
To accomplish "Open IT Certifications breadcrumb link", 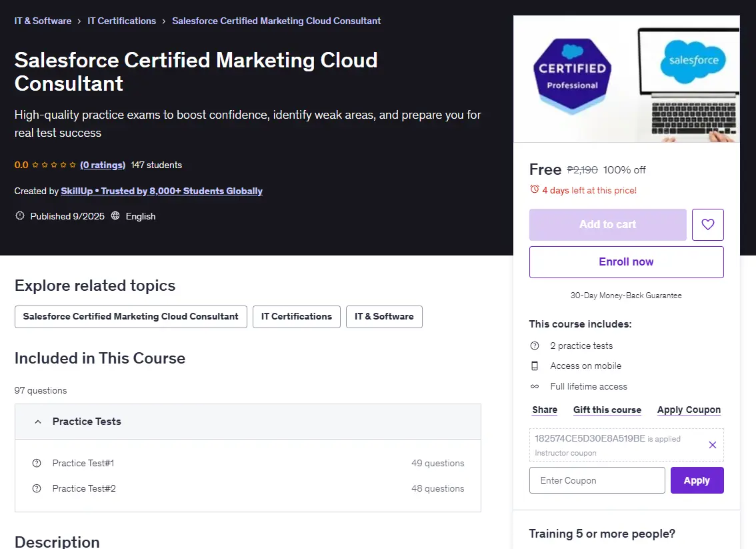I will [x=121, y=21].
